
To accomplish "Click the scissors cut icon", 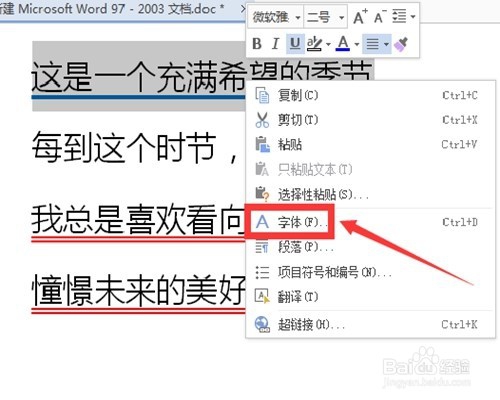I will (x=262, y=120).
